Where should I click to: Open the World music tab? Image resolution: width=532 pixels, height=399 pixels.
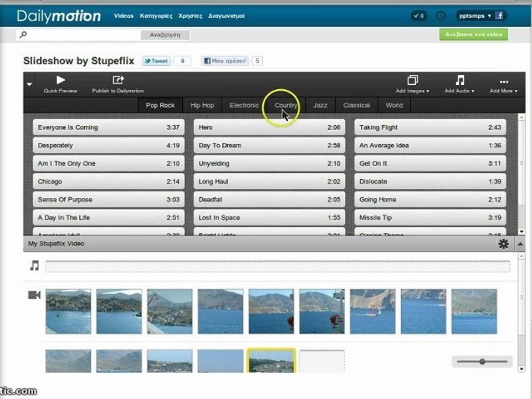(x=394, y=105)
